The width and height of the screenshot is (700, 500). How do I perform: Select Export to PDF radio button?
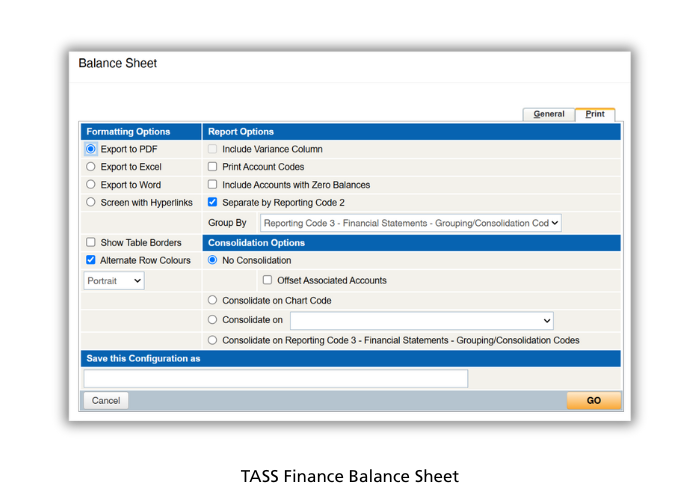[91, 149]
